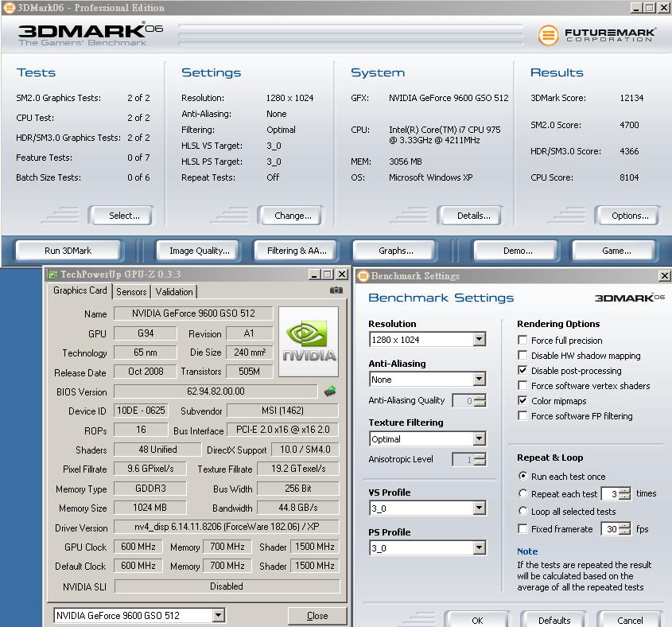
Task: Adjust the Anti-Aliasing Quality stepper
Action: [x=480, y=400]
